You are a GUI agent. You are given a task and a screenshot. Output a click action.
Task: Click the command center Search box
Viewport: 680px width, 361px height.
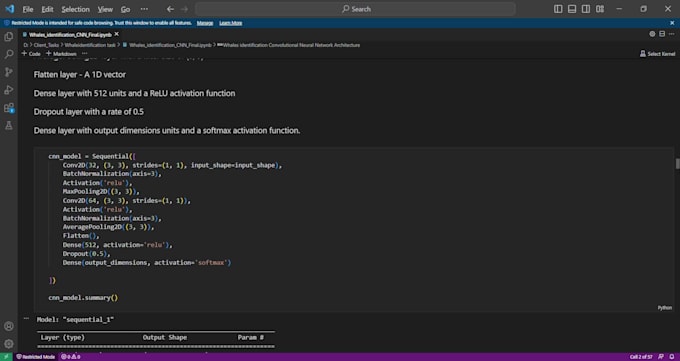(356, 9)
